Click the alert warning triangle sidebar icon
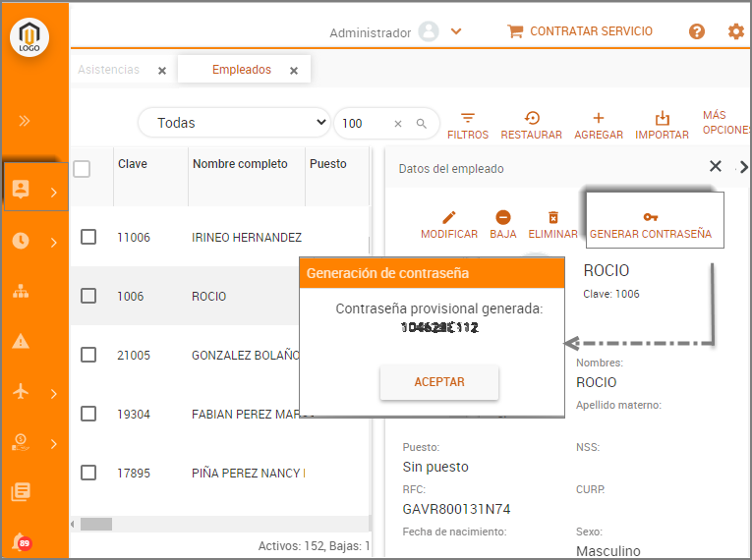Screen dimensions: 752x560 coord(21,341)
